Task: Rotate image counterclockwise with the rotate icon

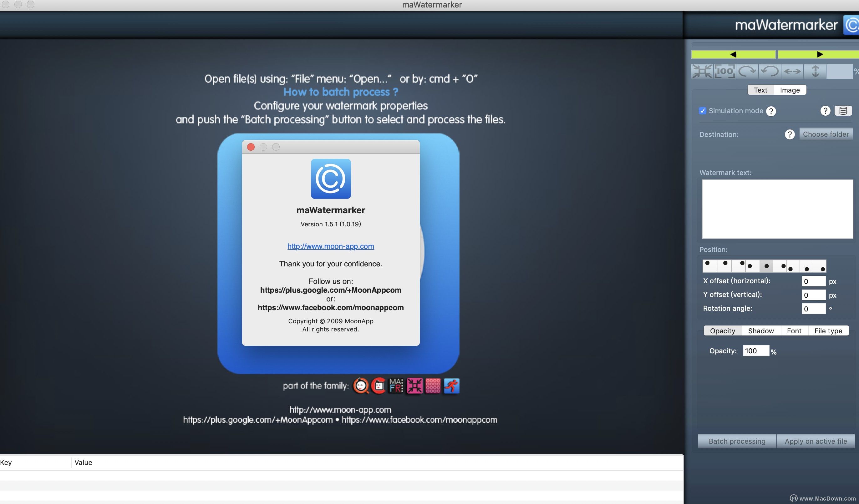Action: 770,71
